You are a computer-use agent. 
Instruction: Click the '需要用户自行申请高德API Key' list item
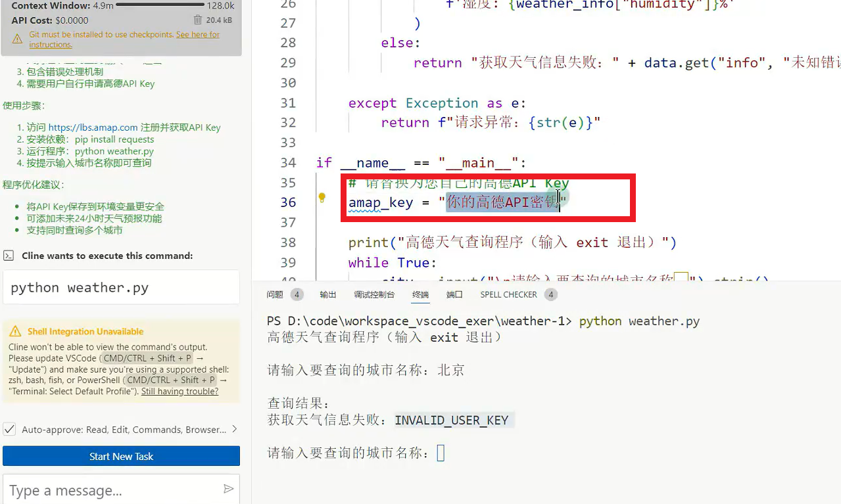91,83
